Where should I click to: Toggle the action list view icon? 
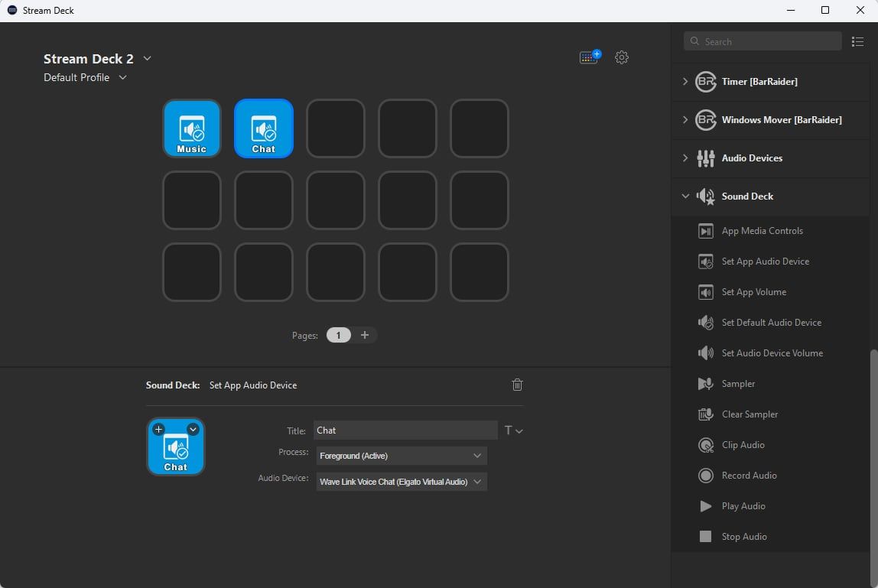click(x=857, y=41)
